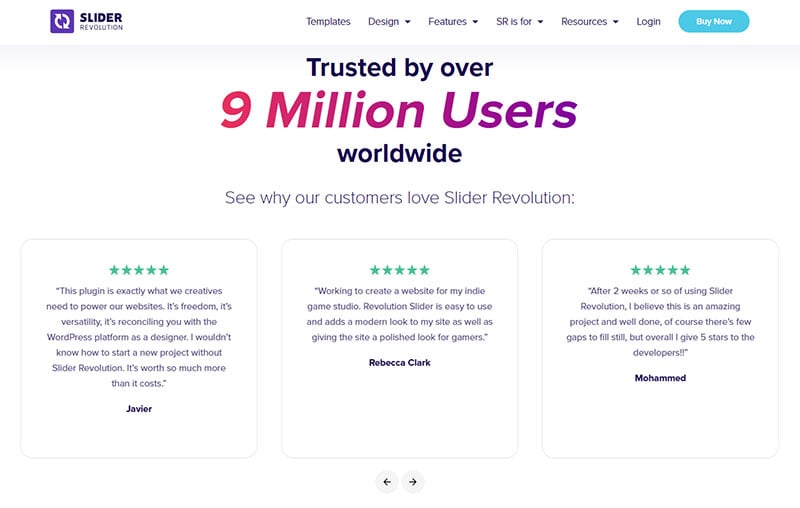
Task: Select Rebecca Clark's testimonial card
Action: pos(399,348)
